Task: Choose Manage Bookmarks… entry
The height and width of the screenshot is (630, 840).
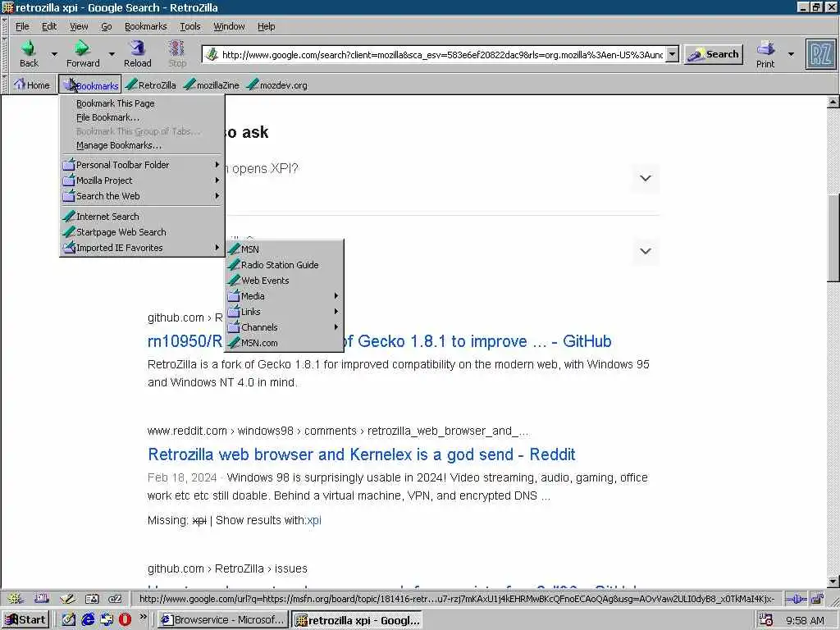Action: tap(141, 145)
